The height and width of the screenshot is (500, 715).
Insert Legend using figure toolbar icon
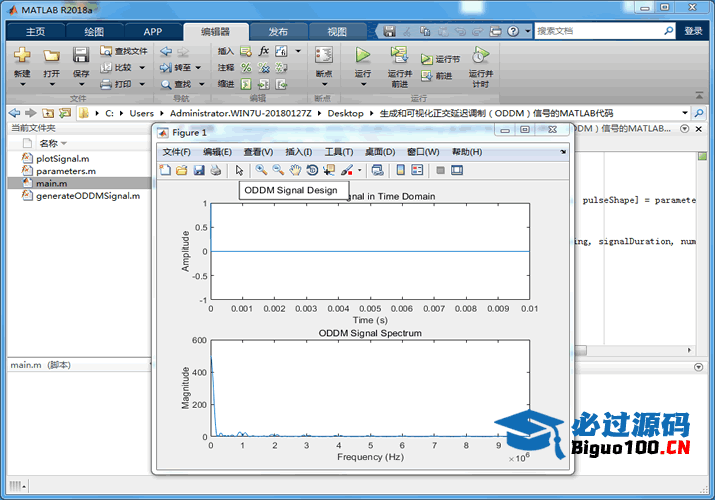(417, 170)
